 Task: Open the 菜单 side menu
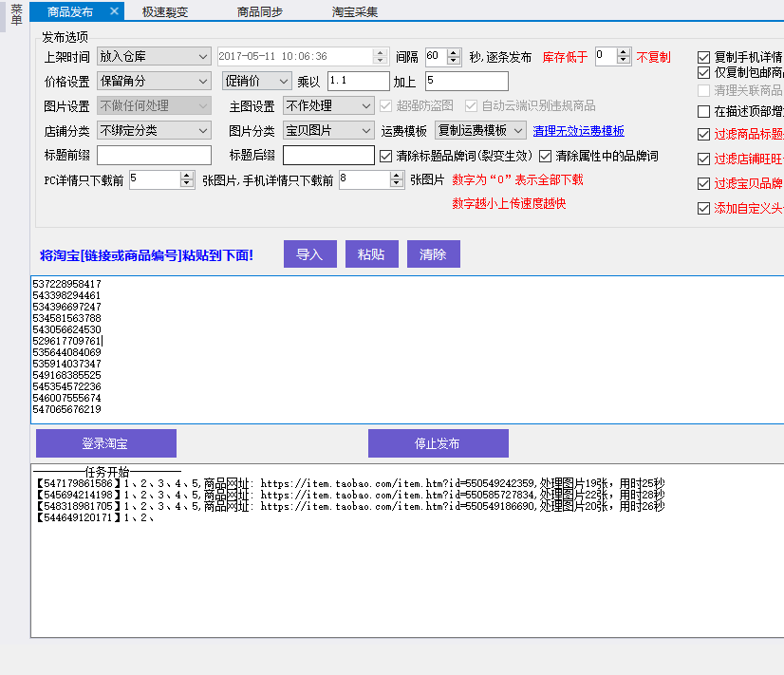coord(16,14)
